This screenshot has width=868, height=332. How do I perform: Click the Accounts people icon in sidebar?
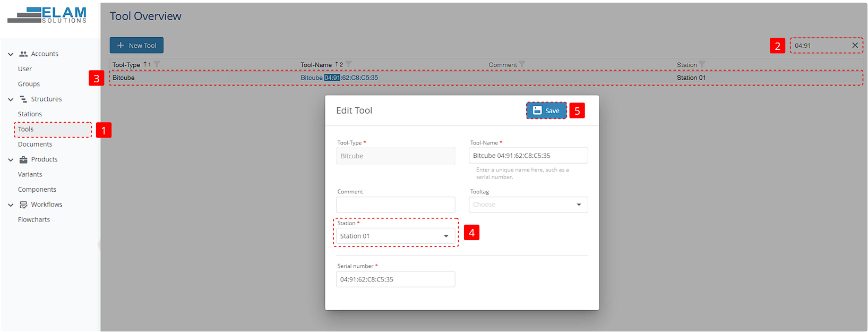tap(23, 54)
